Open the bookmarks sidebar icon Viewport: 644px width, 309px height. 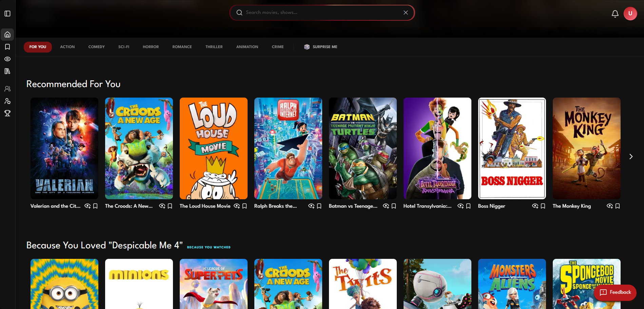pyautogui.click(x=7, y=47)
